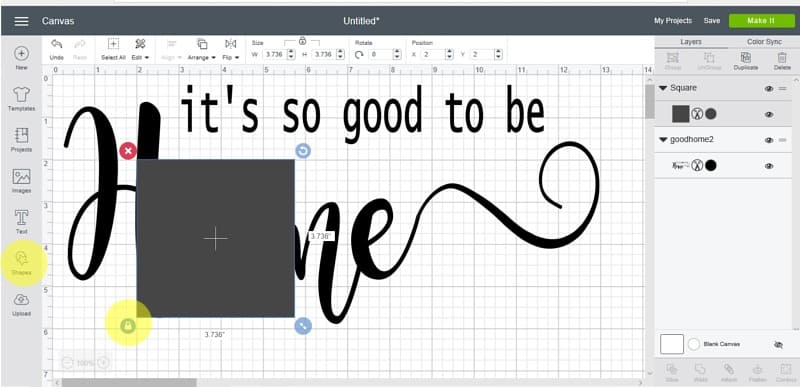Click the height stepper arrows
Viewport: 800px width, 387px height.
pos(340,54)
